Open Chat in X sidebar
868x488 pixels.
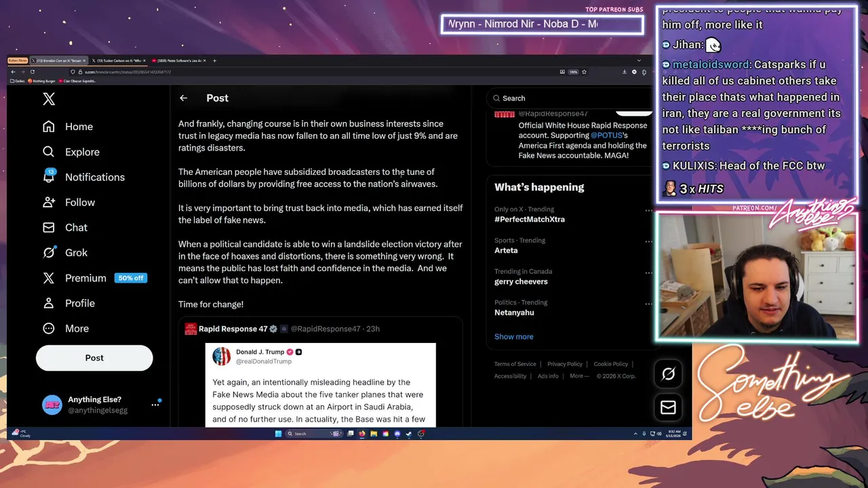tap(65, 227)
